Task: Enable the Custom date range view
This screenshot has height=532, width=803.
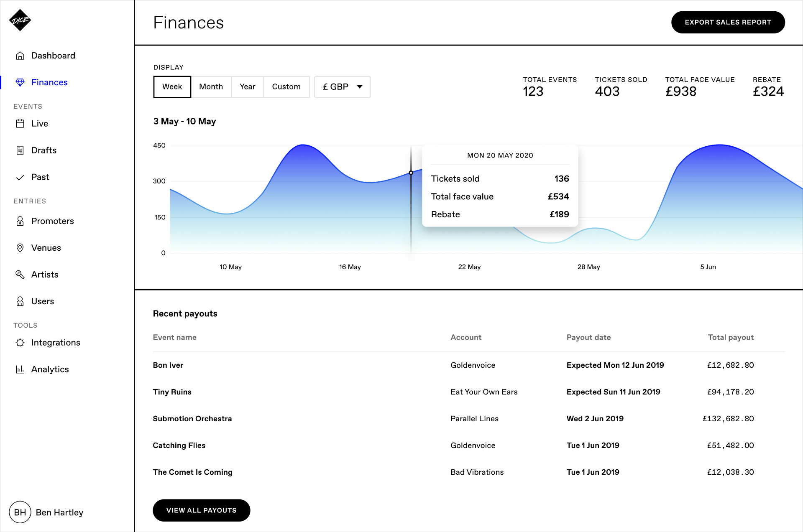Action: click(x=286, y=87)
